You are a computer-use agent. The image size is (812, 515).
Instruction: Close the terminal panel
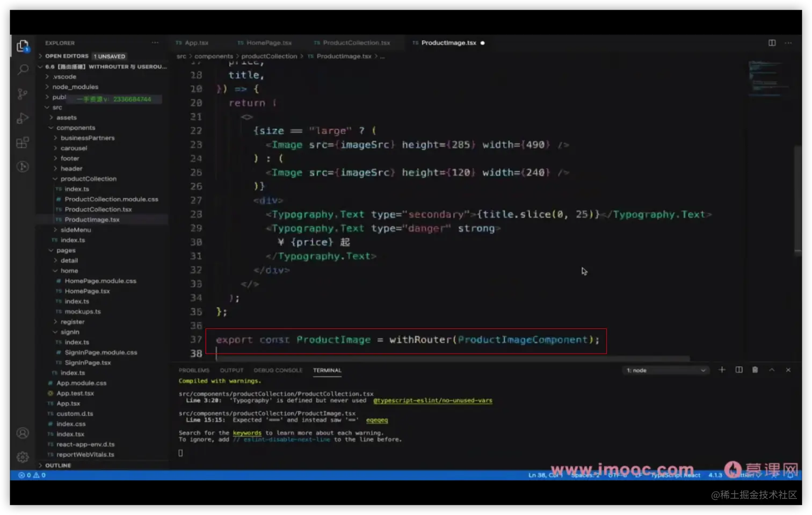[788, 370]
